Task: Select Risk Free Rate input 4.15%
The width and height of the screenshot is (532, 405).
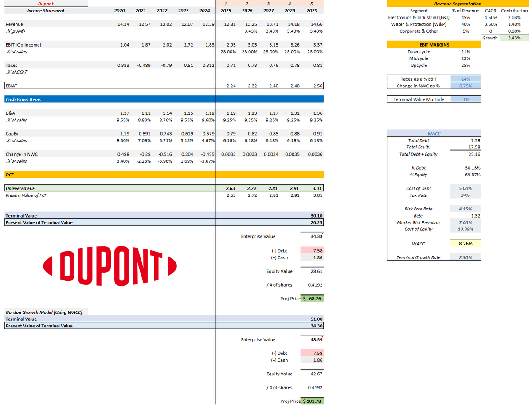Action: point(465,209)
